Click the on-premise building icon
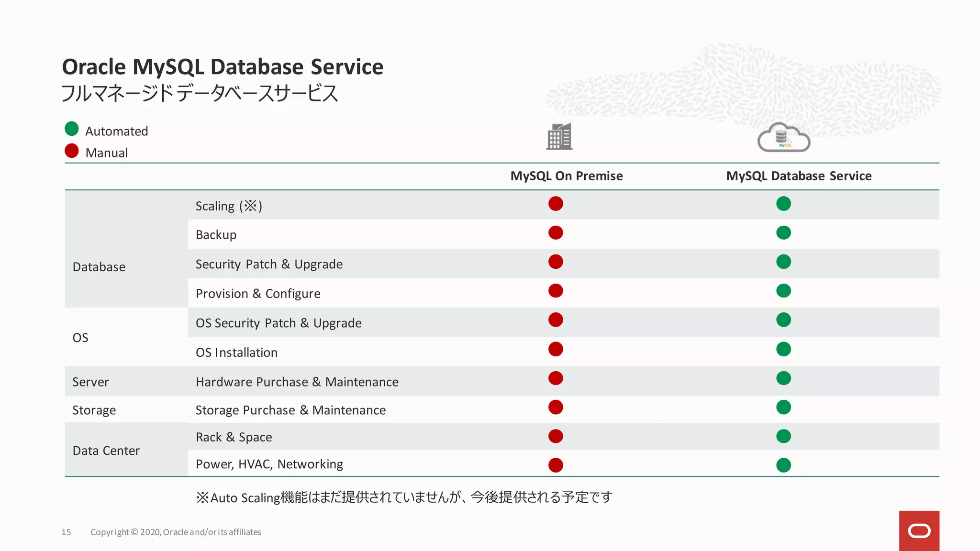This screenshot has width=980, height=551. click(559, 137)
